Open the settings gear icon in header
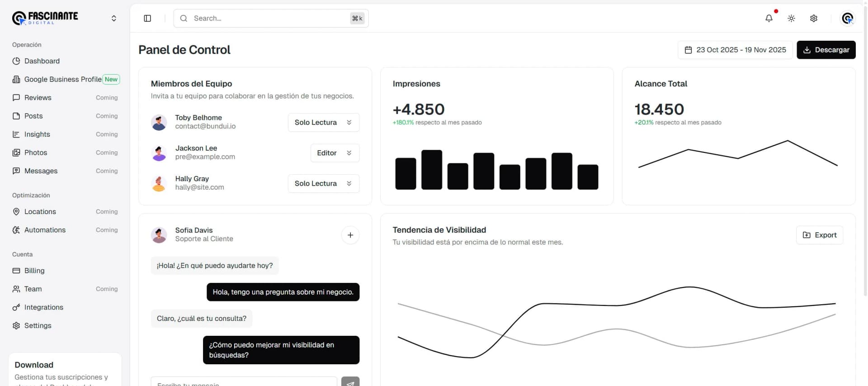This screenshot has height=386, width=868. pyautogui.click(x=813, y=19)
